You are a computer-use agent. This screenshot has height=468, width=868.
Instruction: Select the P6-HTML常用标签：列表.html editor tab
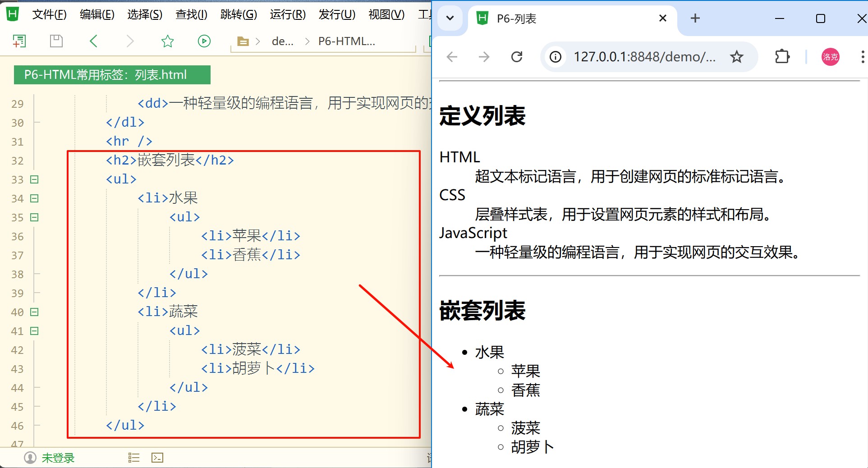(x=112, y=75)
